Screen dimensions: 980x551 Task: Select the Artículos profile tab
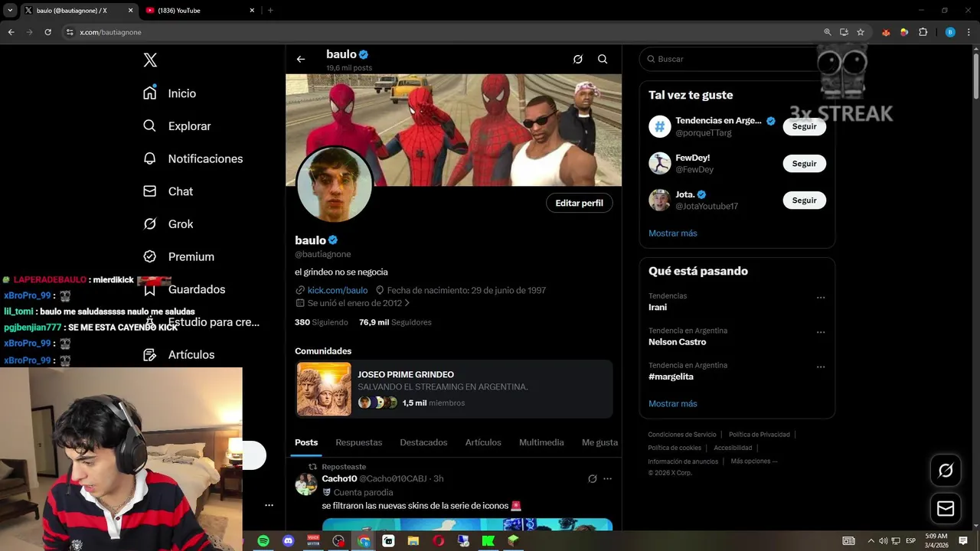[x=483, y=442]
